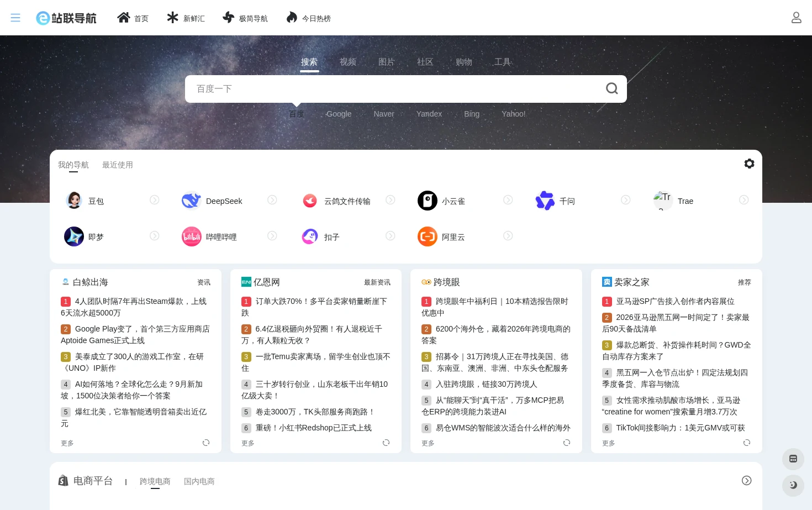Open the Trae shortcut icon
The image size is (812, 510).
coord(663,201)
